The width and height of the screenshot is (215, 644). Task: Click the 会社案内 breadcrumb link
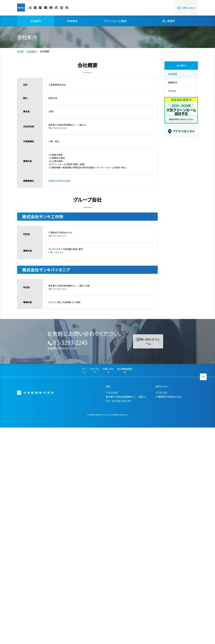coord(32,51)
